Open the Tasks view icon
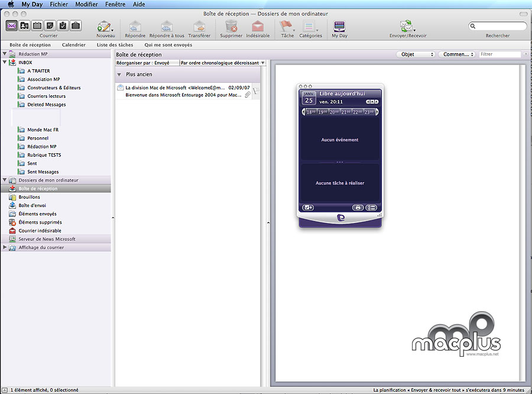This screenshot has height=394, width=532. coord(63,25)
